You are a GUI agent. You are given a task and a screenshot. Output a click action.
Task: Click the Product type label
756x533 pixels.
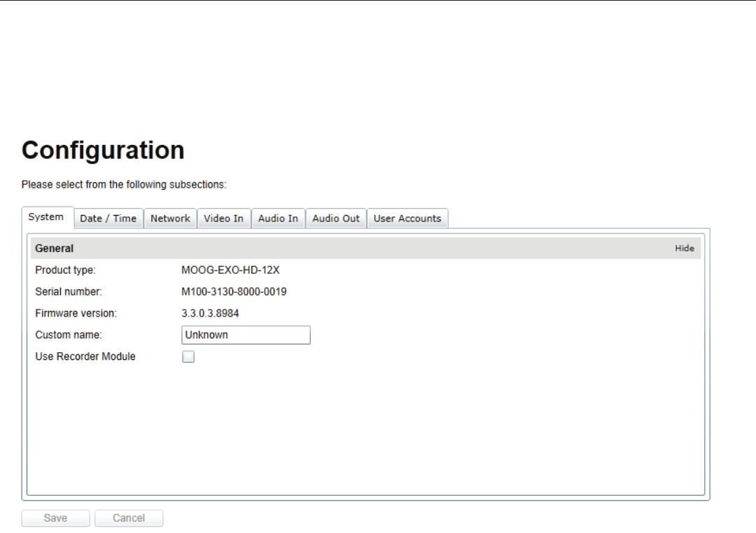[x=66, y=270]
